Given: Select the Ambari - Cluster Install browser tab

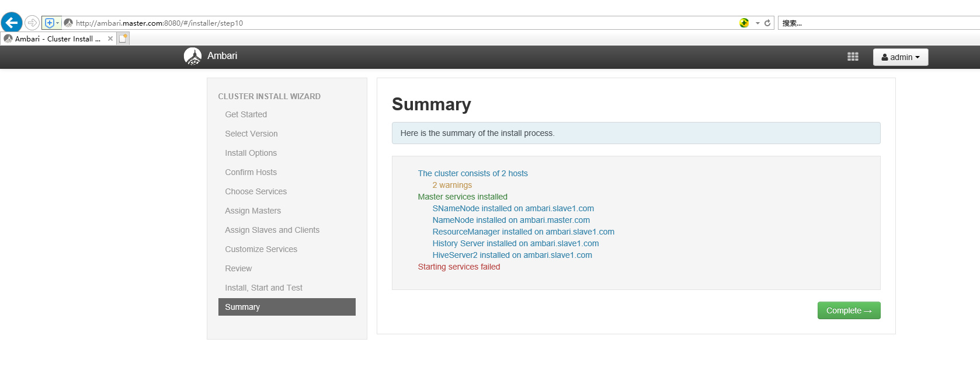Looking at the screenshot, I should click(58, 39).
